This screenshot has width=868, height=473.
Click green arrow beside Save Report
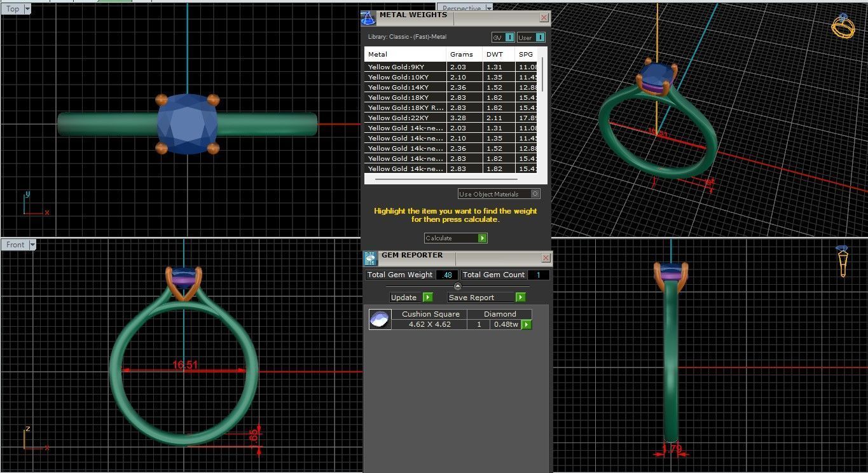[521, 297]
